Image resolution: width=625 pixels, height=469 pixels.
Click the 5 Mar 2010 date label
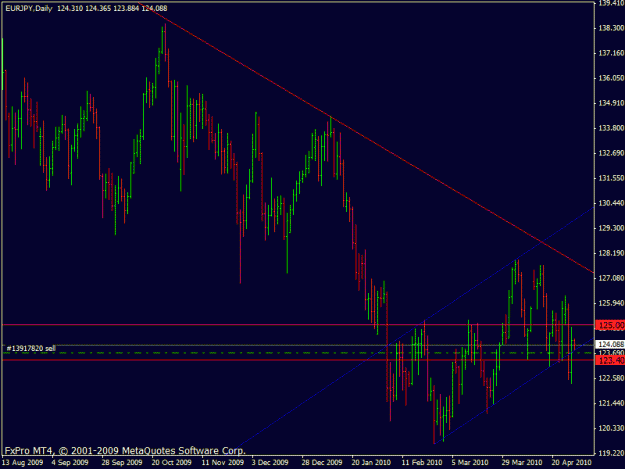(x=470, y=463)
